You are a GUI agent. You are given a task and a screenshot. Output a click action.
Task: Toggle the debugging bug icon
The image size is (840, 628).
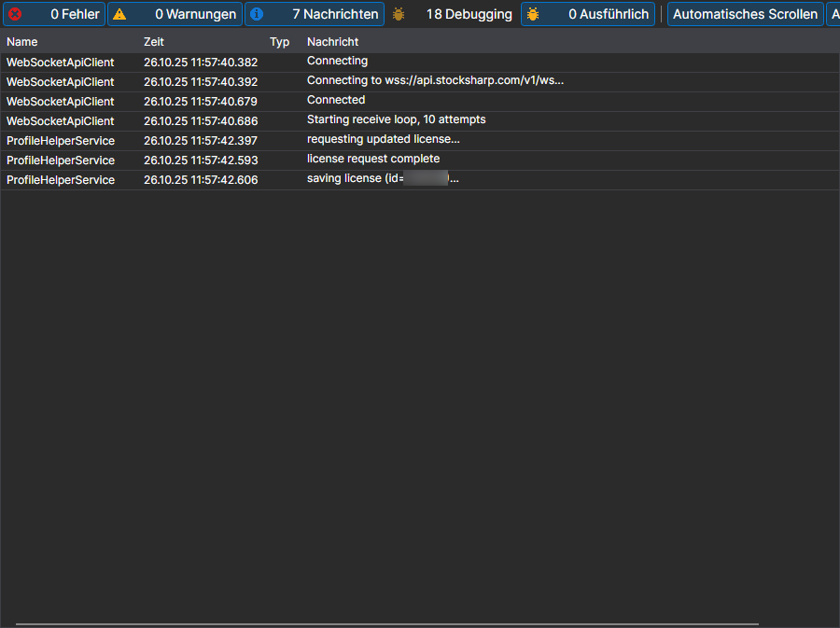(x=398, y=14)
